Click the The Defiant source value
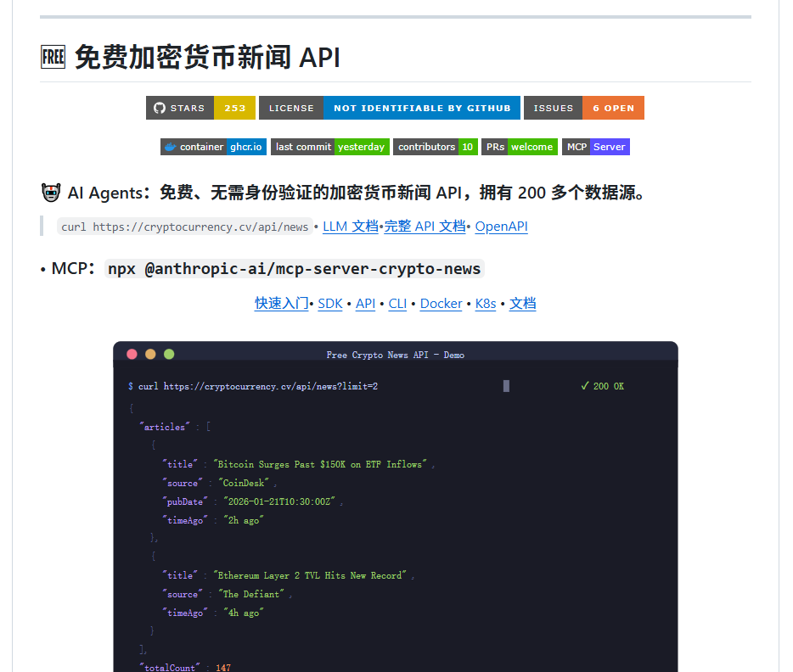This screenshot has height=672, width=793. 250,594
